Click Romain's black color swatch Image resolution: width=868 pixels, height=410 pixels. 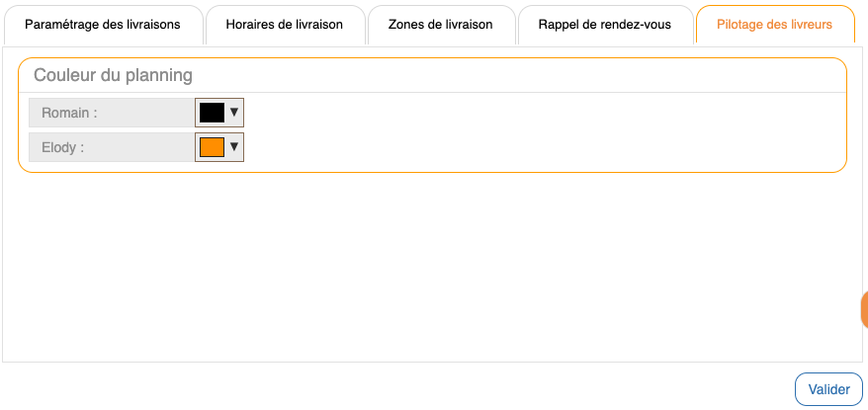pos(212,113)
